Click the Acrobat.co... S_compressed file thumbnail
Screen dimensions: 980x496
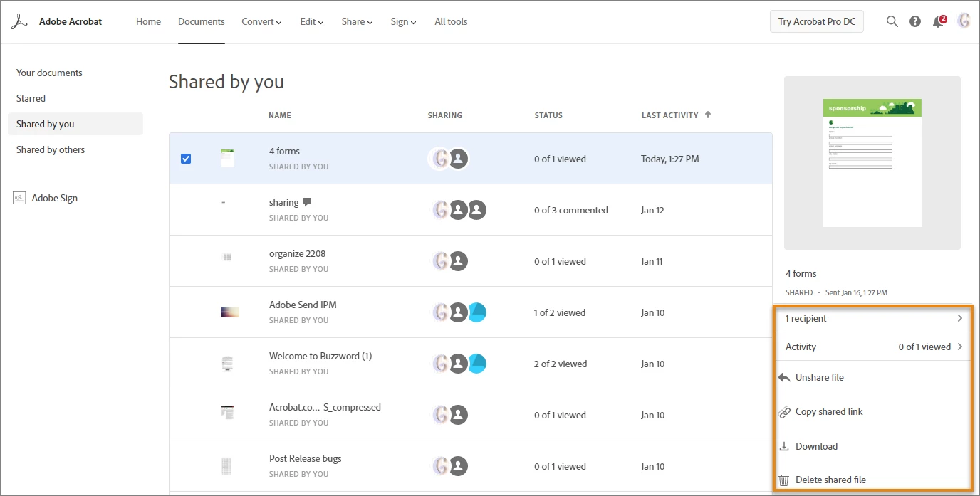pos(227,411)
